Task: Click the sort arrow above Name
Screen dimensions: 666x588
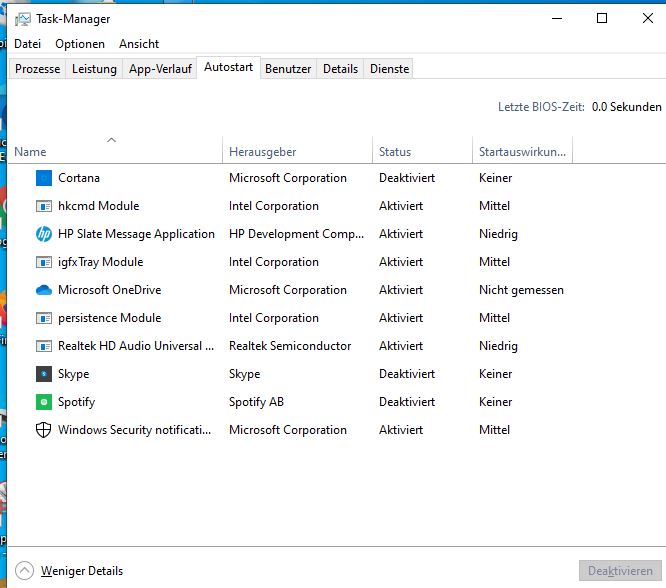Action: tap(111, 140)
